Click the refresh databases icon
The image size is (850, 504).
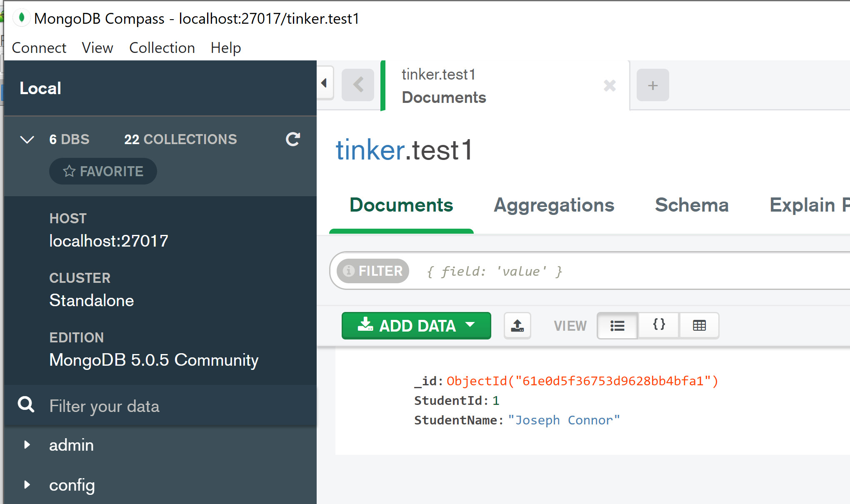click(293, 139)
